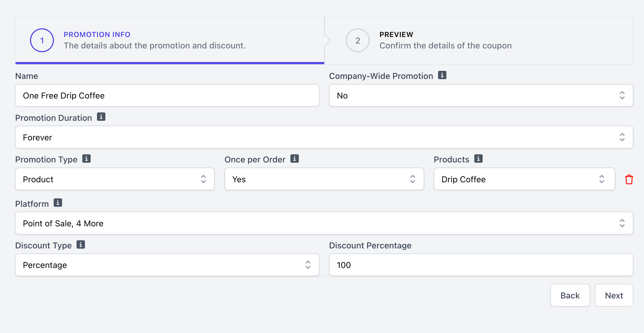Expand the Platform Point of Sale dropdown
The width and height of the screenshot is (644, 333).
coord(324,223)
